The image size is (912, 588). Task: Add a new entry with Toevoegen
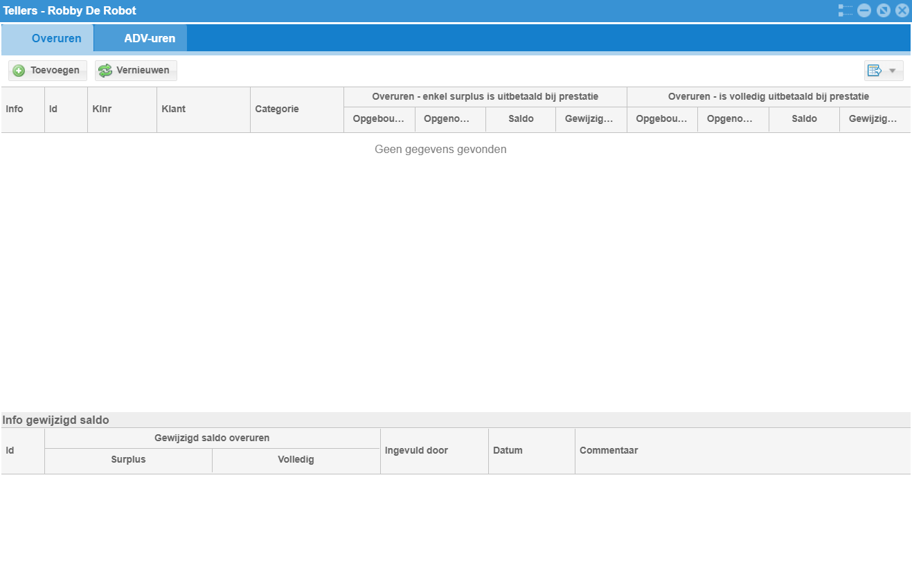(48, 71)
